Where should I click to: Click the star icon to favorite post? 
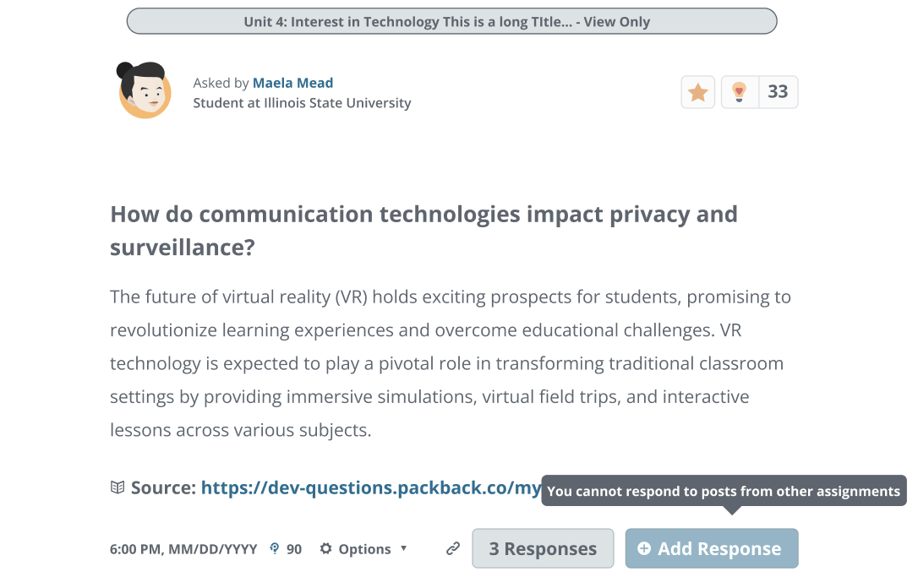[698, 92]
